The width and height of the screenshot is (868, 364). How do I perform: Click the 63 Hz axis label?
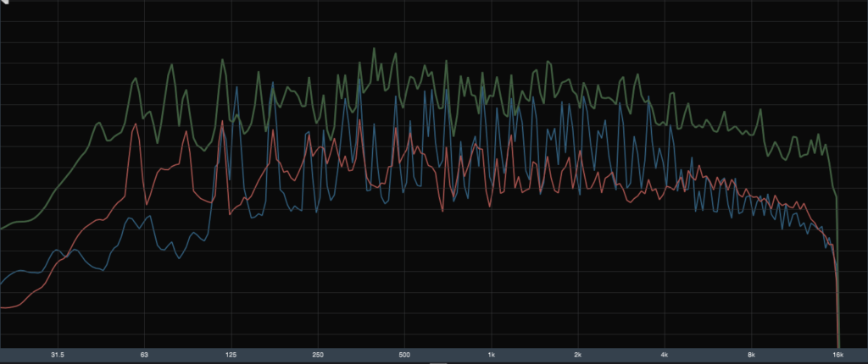pyautogui.click(x=144, y=355)
